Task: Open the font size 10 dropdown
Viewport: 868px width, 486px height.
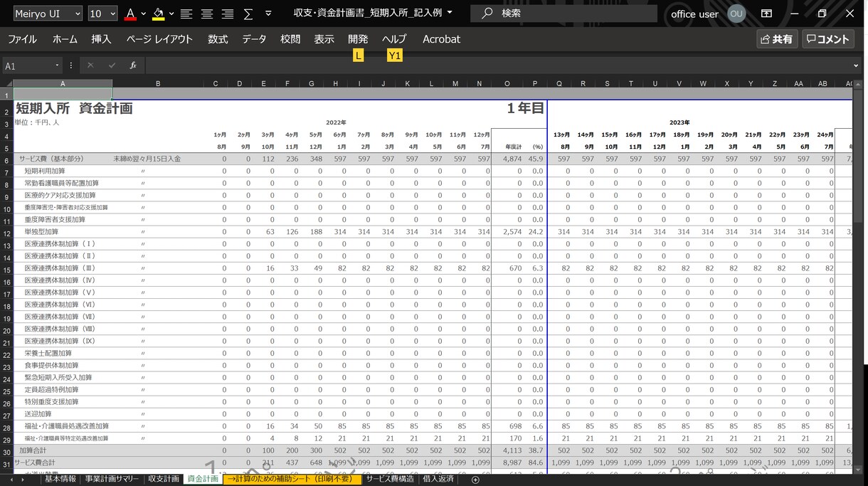Action: 112,14
